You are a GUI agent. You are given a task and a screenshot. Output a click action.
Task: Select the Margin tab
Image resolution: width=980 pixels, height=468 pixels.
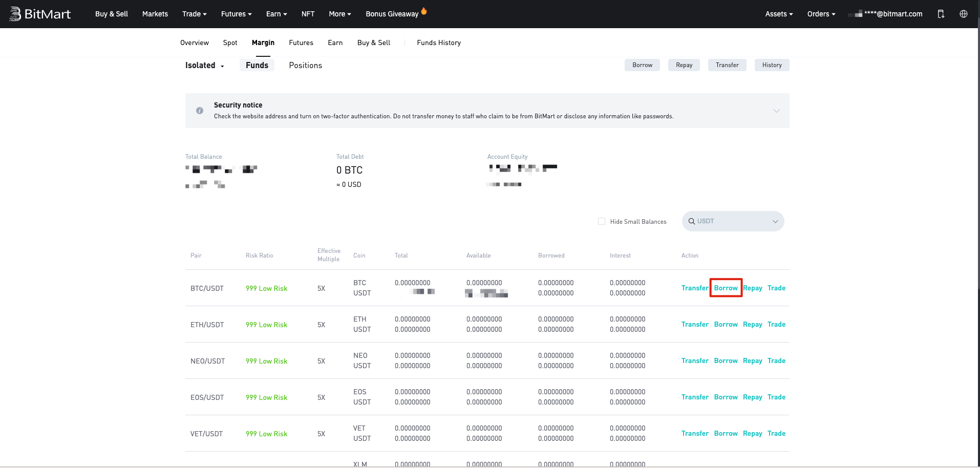(263, 42)
